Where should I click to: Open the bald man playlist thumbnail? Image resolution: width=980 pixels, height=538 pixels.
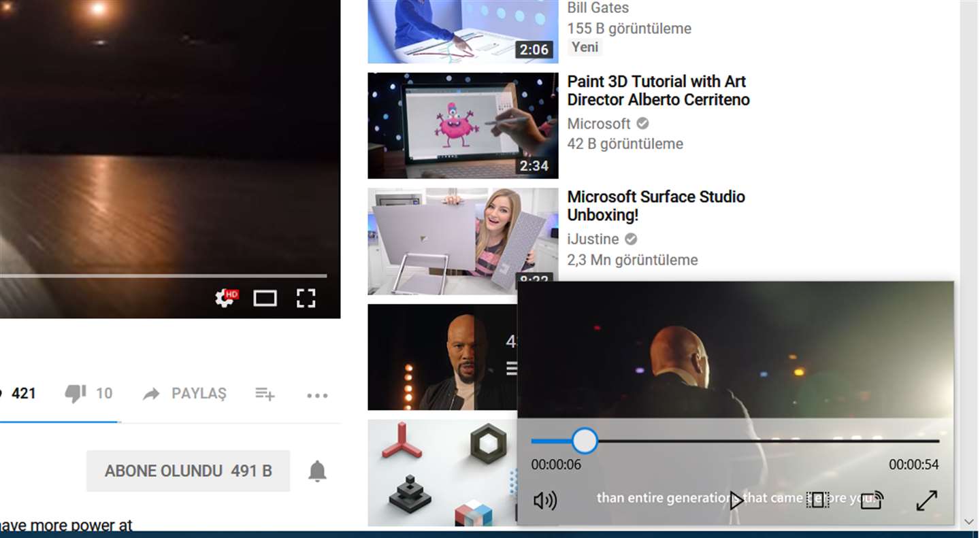tap(442, 357)
